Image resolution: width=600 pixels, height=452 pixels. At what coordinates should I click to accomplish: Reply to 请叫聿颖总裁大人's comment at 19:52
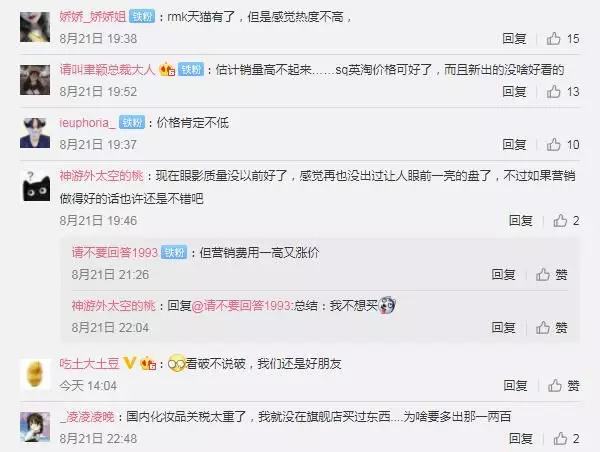(514, 91)
